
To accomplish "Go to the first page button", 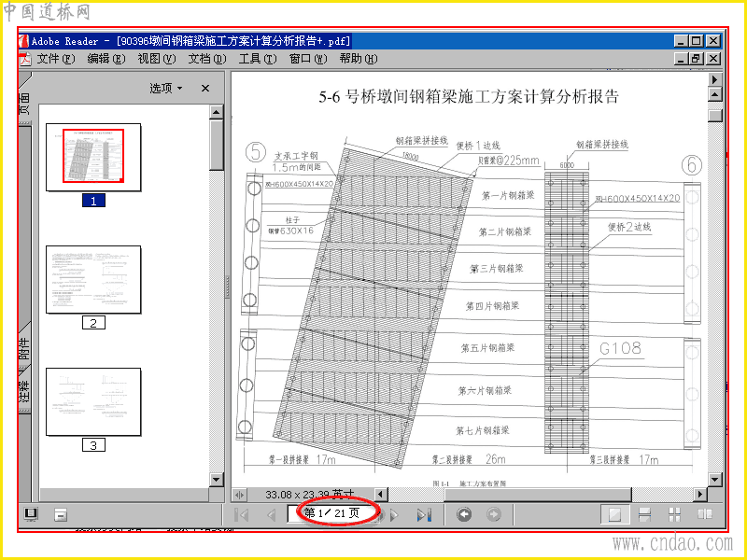I will coord(242,515).
